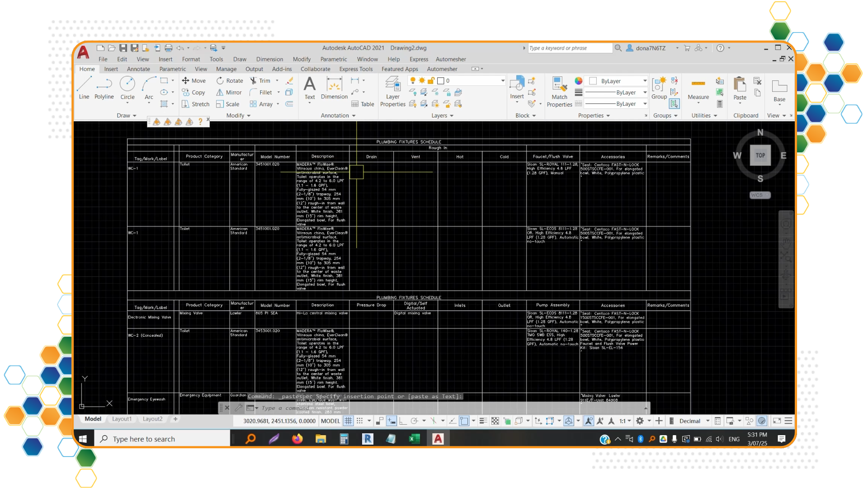
Task: Open the Format menu
Action: point(191,59)
